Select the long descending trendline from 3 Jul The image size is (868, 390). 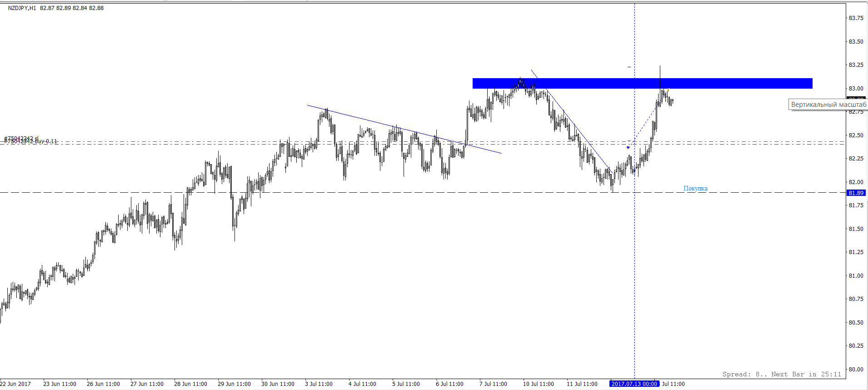click(x=404, y=129)
